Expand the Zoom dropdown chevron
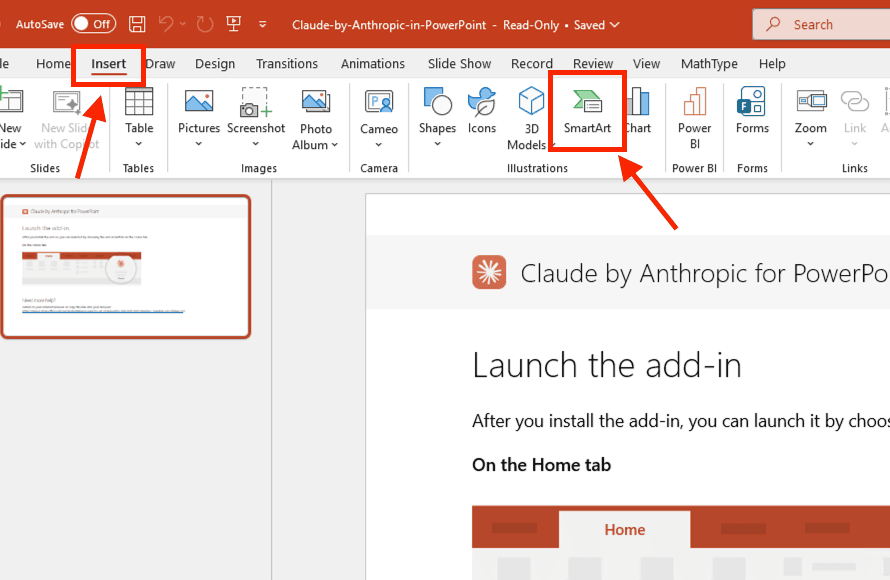890x580 pixels. (x=811, y=144)
